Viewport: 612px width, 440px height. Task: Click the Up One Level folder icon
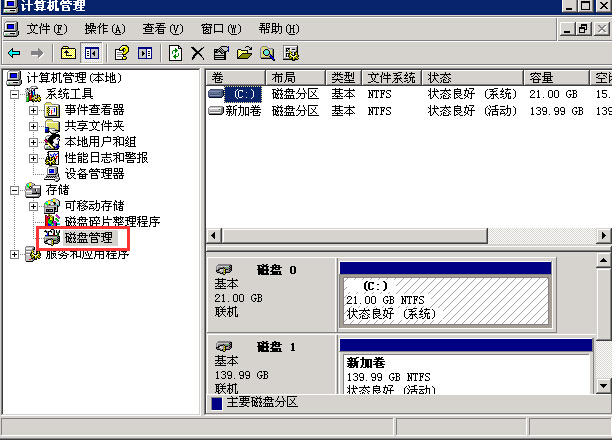tap(68, 53)
